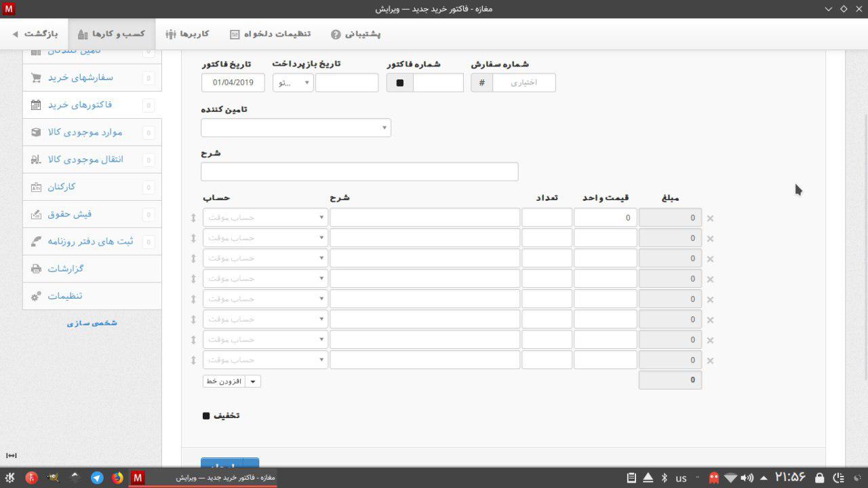Click the drag handle of the first line
Viewport: 868px width, 488px height.
pyautogui.click(x=193, y=218)
